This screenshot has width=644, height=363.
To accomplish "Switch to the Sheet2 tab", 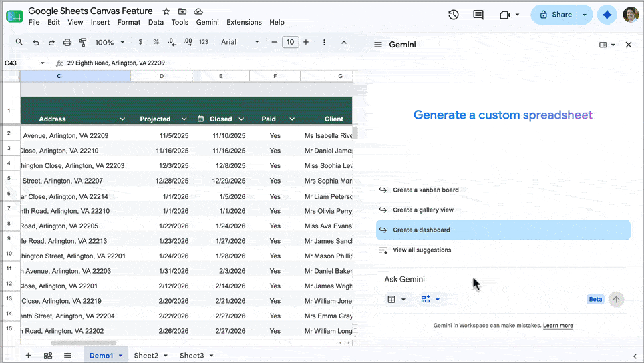I will tap(146, 355).
